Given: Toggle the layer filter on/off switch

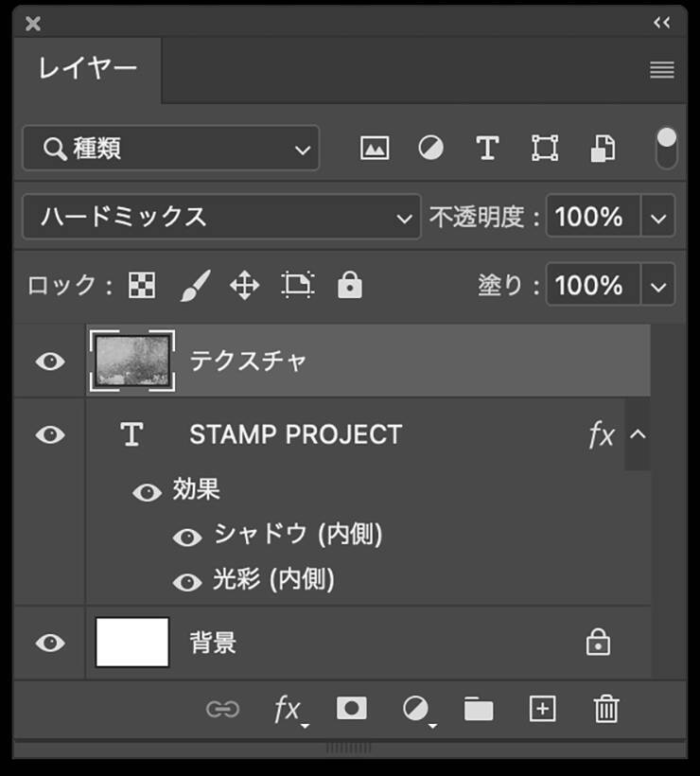Looking at the screenshot, I should click(x=667, y=149).
